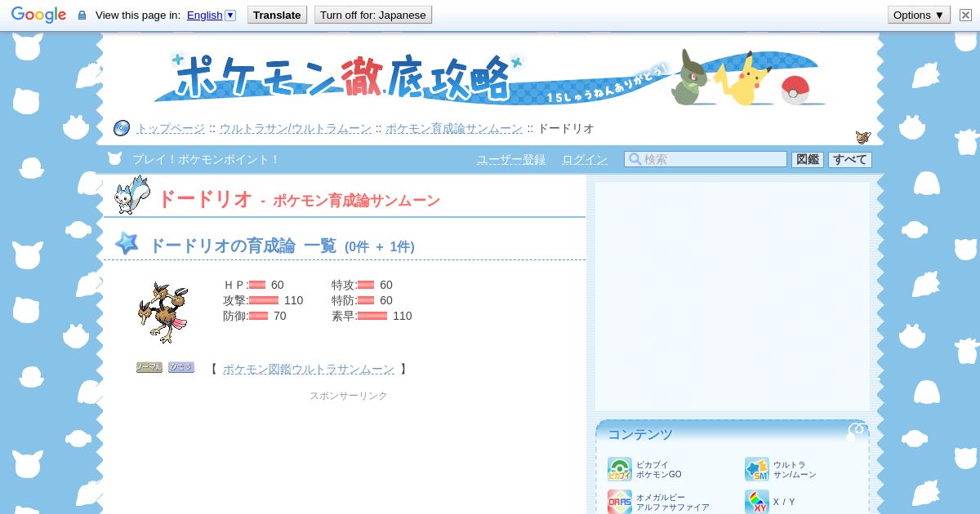Open the ユーザー登録 link
980x514 pixels.
(x=511, y=160)
